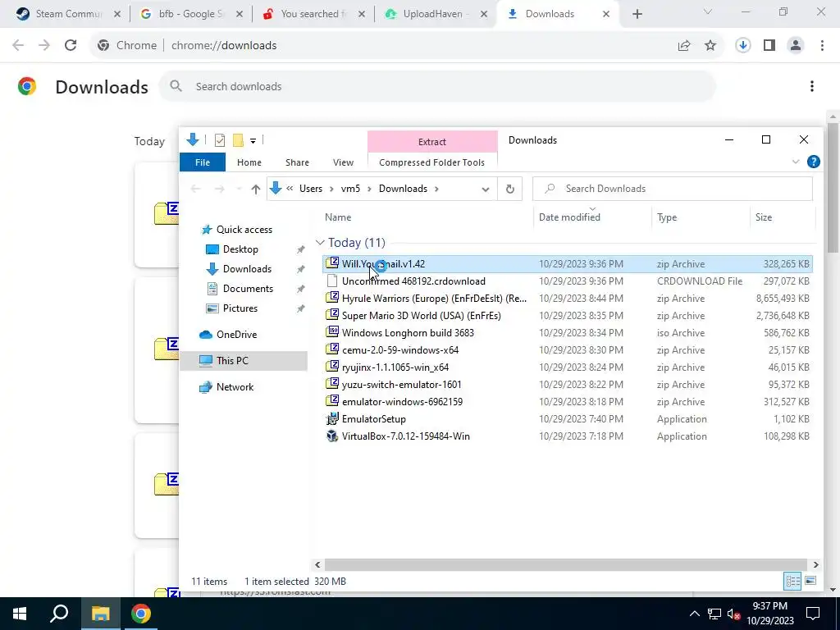Click the Chrome Search downloads box

click(437, 86)
